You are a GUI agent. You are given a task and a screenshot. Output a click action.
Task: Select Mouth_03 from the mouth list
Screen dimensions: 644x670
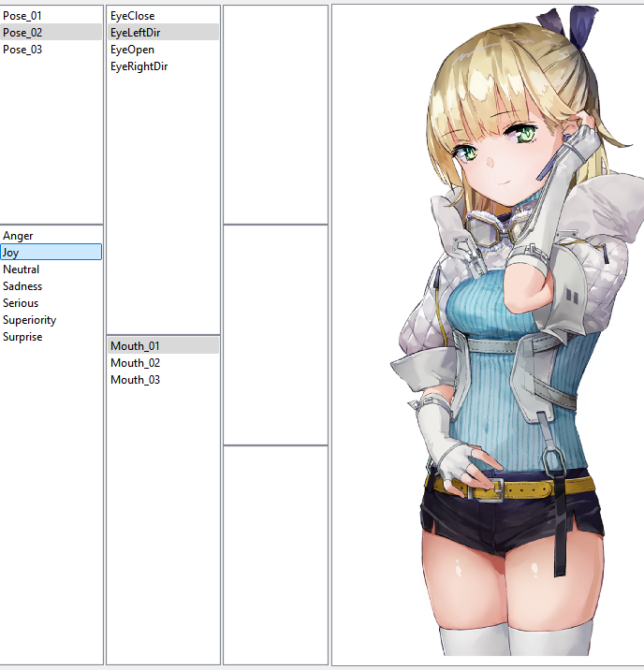tap(163, 379)
